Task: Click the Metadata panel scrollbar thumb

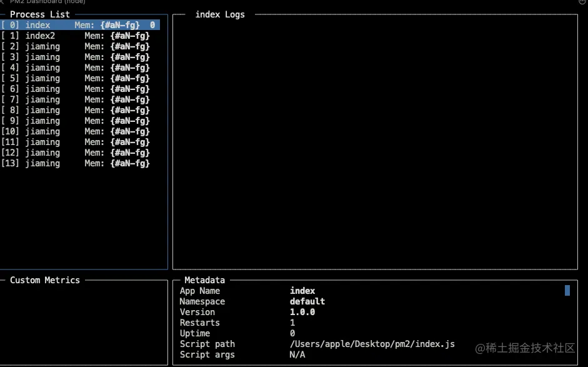Action: click(567, 291)
